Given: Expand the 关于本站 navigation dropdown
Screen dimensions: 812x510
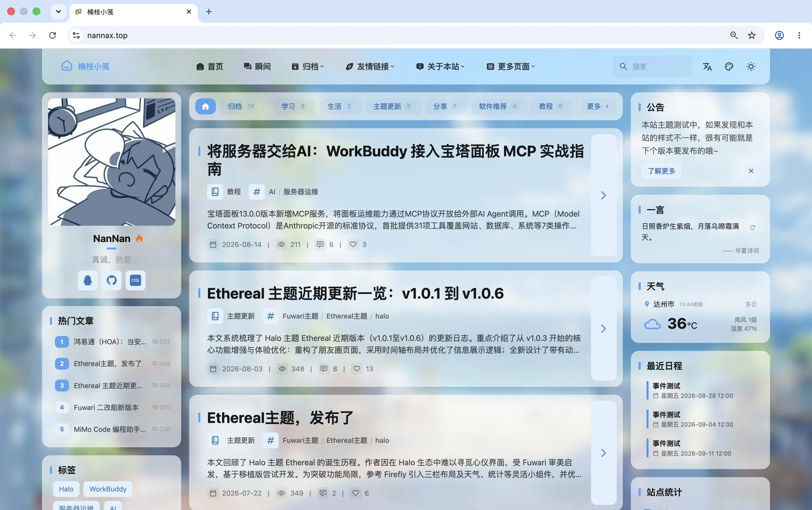Looking at the screenshot, I should coord(441,67).
